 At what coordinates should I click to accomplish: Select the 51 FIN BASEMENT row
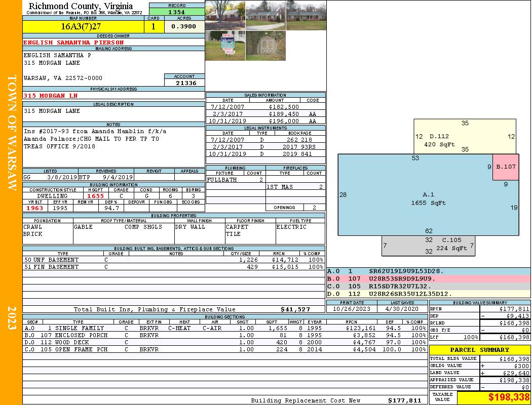pos(173,267)
